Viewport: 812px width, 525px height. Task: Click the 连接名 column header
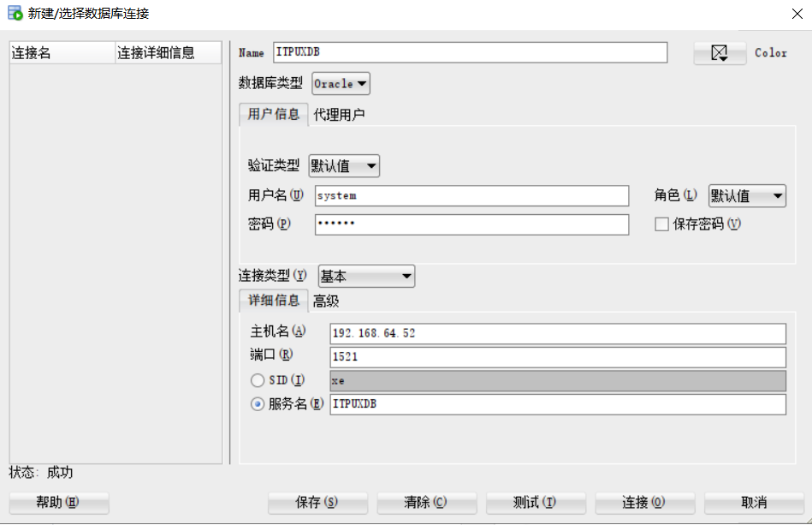pos(62,53)
